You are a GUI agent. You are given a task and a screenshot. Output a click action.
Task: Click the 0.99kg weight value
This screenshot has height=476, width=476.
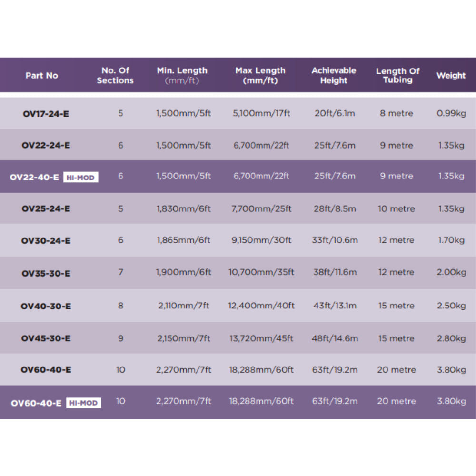[451, 114]
